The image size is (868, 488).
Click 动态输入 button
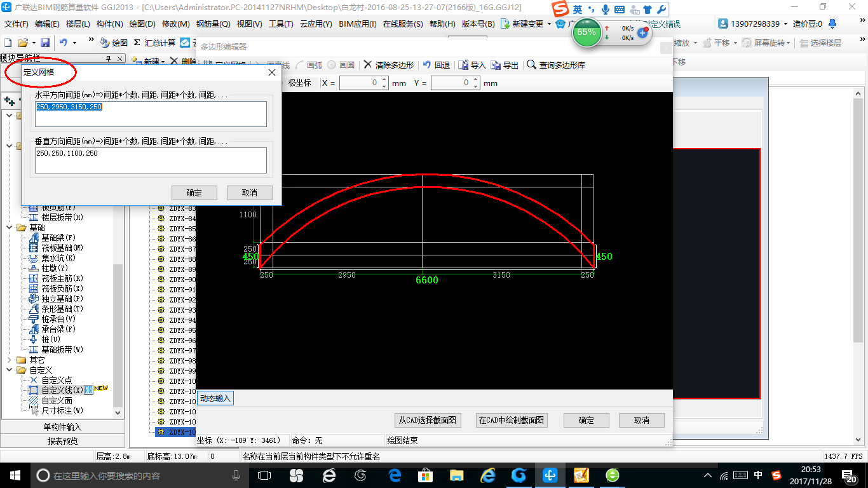pyautogui.click(x=215, y=398)
